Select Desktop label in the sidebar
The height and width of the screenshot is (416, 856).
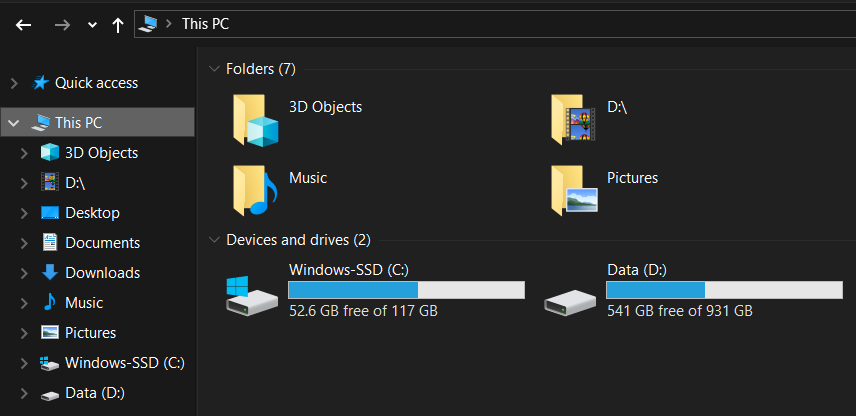point(92,213)
